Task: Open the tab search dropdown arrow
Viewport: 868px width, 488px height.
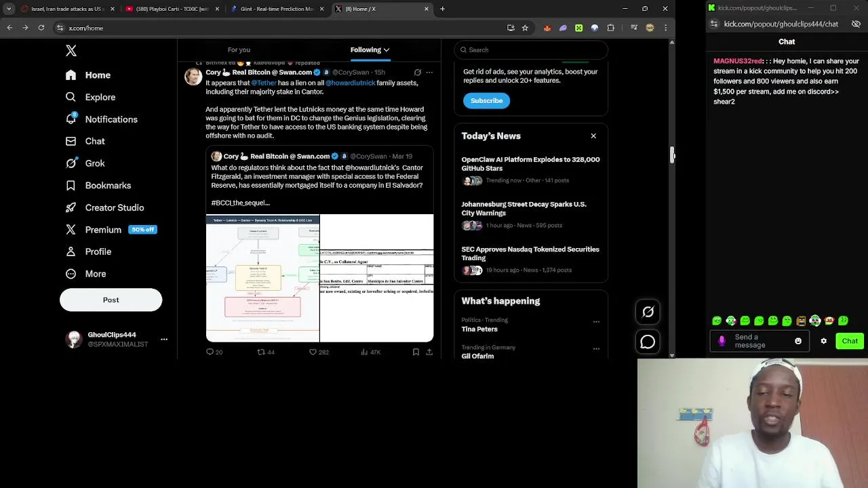Action: [9, 9]
